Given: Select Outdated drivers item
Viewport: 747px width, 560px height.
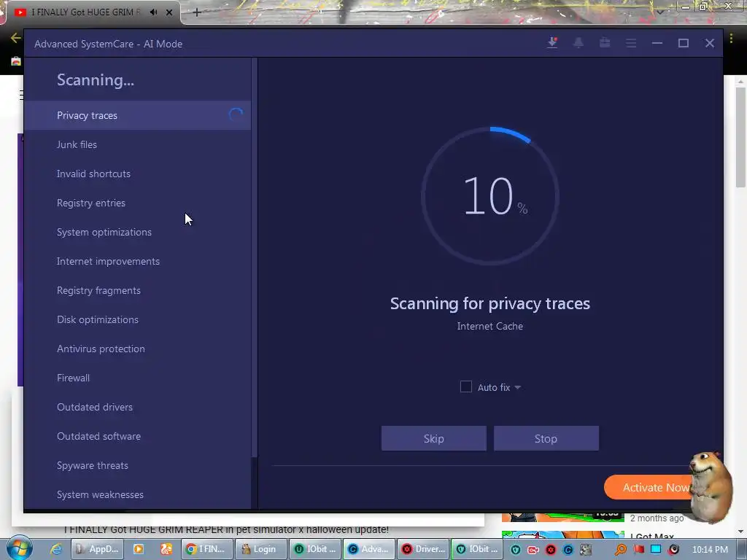Looking at the screenshot, I should tap(137, 407).
